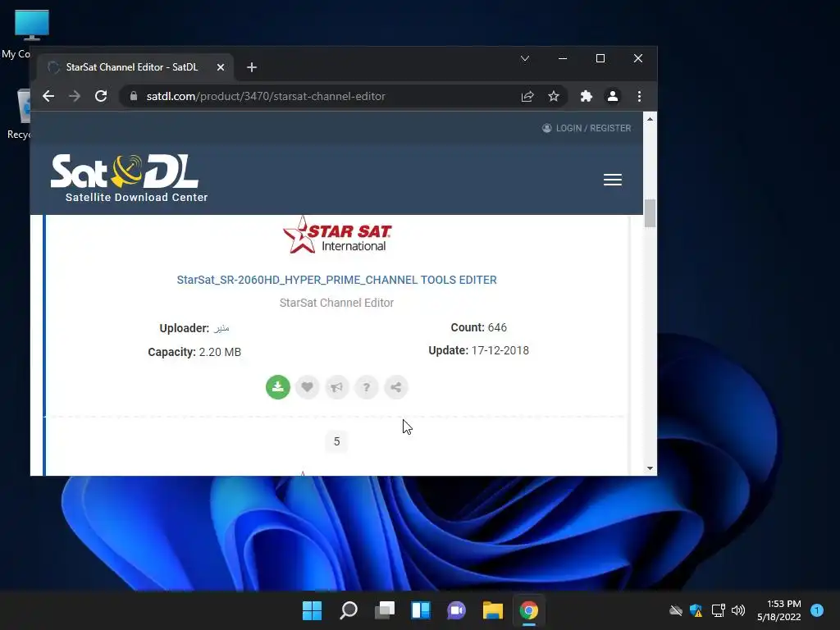Click the Chrome taskbar icon

coord(529,610)
